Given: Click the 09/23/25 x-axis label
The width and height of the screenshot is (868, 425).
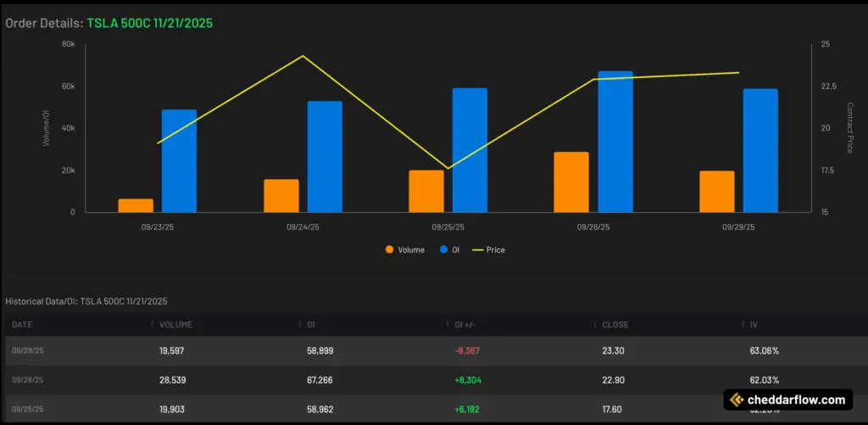Looking at the screenshot, I should pos(157,227).
